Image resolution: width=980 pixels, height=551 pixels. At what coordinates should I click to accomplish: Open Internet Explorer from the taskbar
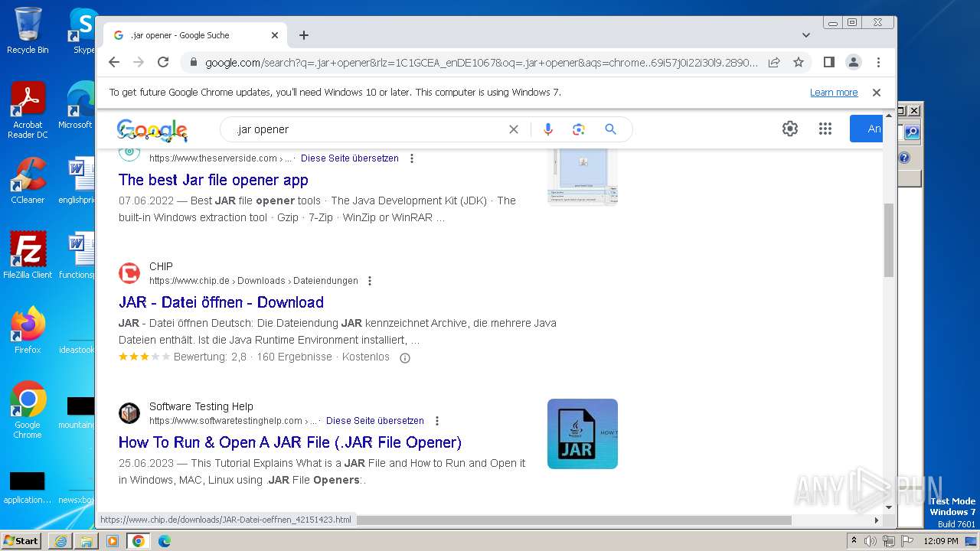tap(60, 541)
